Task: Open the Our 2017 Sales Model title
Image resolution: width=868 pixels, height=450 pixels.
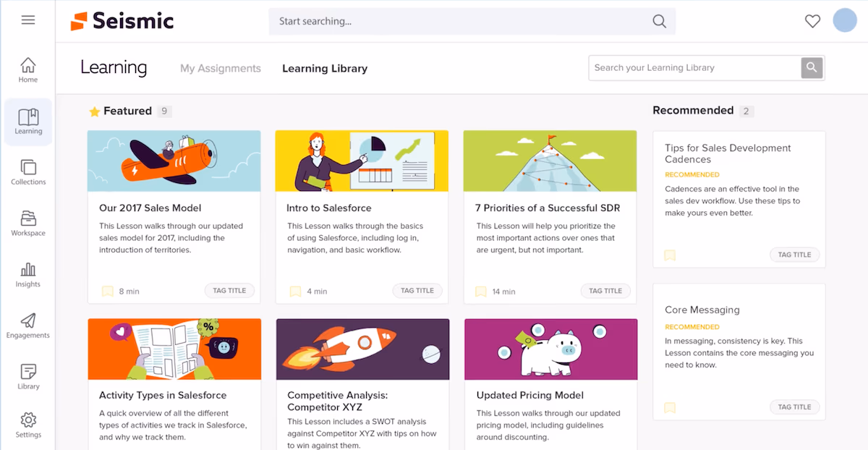Action: pos(150,208)
